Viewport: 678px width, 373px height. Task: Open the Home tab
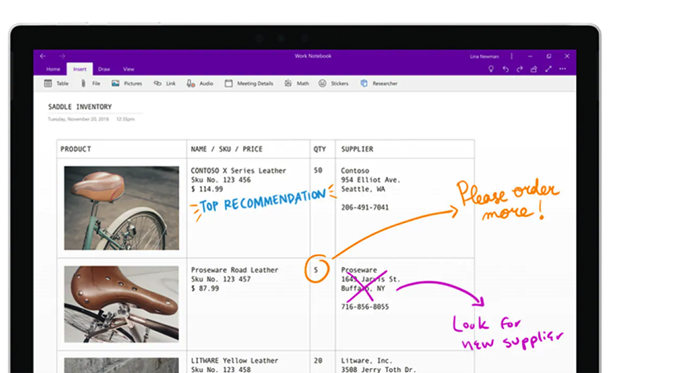click(53, 69)
